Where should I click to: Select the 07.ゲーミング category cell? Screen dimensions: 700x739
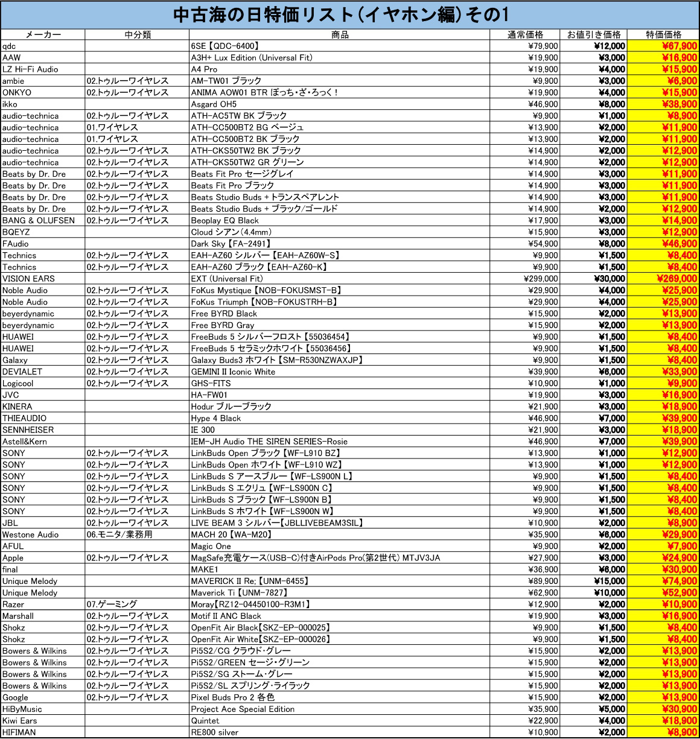pos(137,604)
